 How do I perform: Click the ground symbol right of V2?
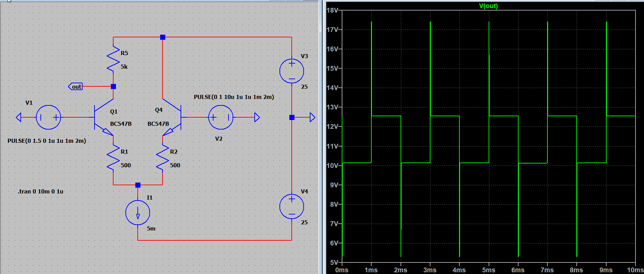[257, 117]
